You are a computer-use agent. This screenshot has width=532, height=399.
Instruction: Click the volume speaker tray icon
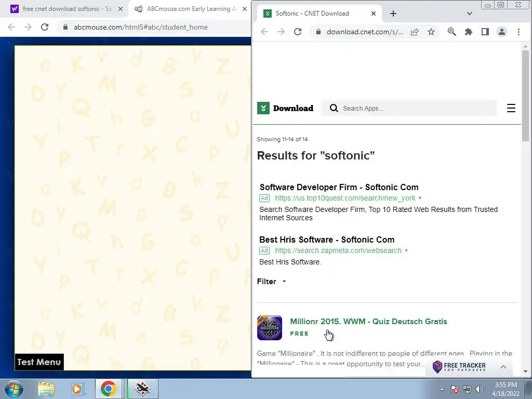[x=480, y=389]
